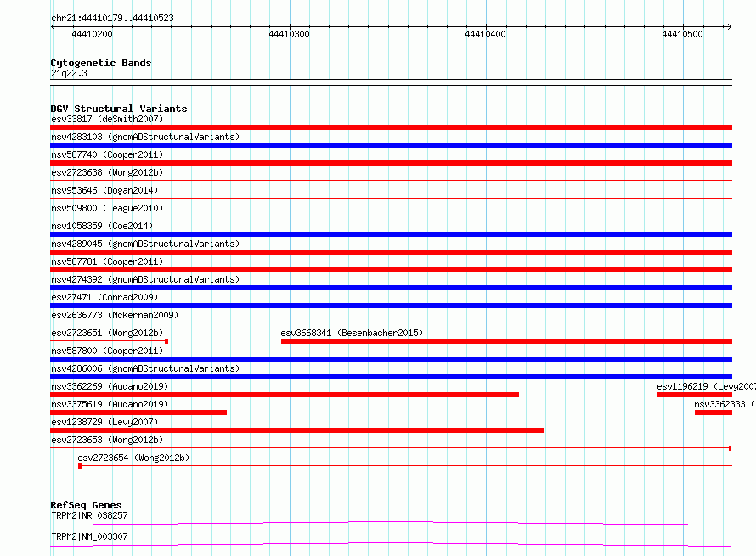
Task: Click the esv33817 (deSmith2007) variant label
Action: pos(107,119)
